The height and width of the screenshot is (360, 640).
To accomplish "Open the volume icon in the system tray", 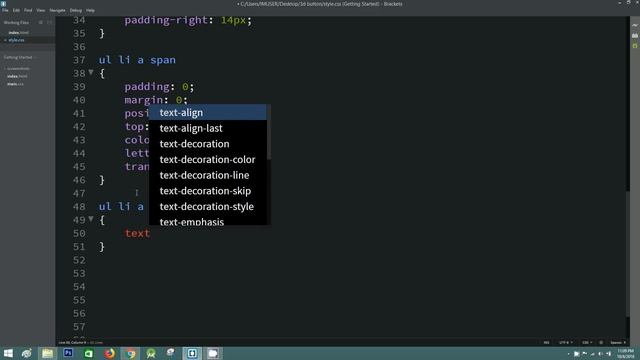I will click(x=600, y=354).
